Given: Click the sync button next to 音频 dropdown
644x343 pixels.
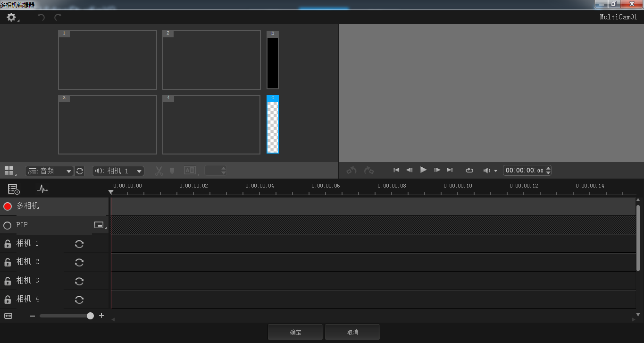Looking at the screenshot, I should point(80,171).
